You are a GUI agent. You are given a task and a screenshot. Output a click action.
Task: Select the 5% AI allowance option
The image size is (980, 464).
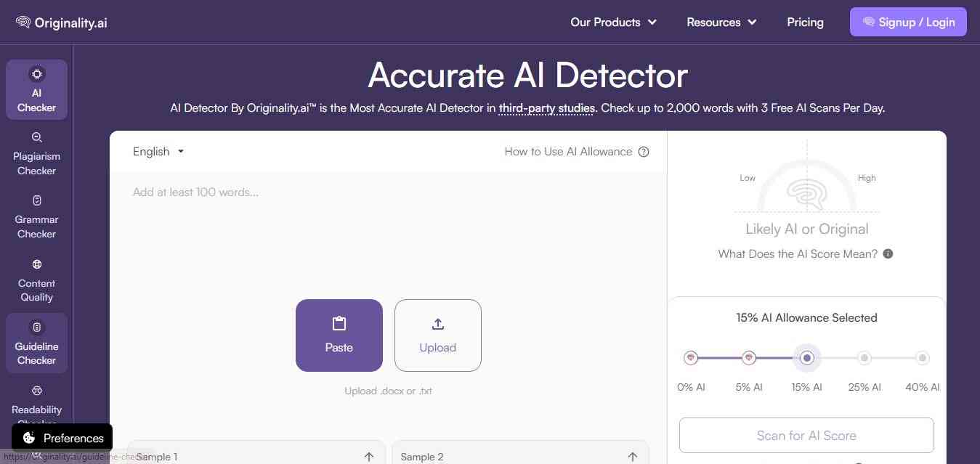coord(749,358)
